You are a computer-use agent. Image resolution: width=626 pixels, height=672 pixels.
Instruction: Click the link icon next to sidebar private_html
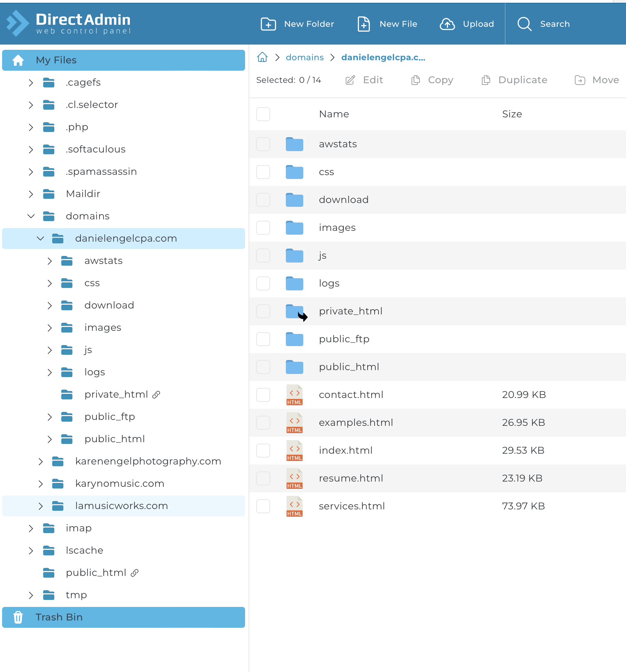[156, 394]
